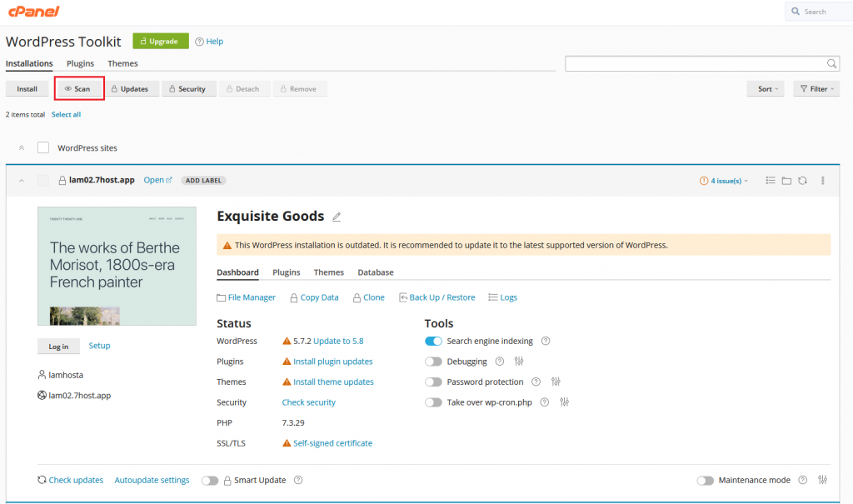
Task: Enable the Password protection toggle
Action: pyautogui.click(x=433, y=382)
